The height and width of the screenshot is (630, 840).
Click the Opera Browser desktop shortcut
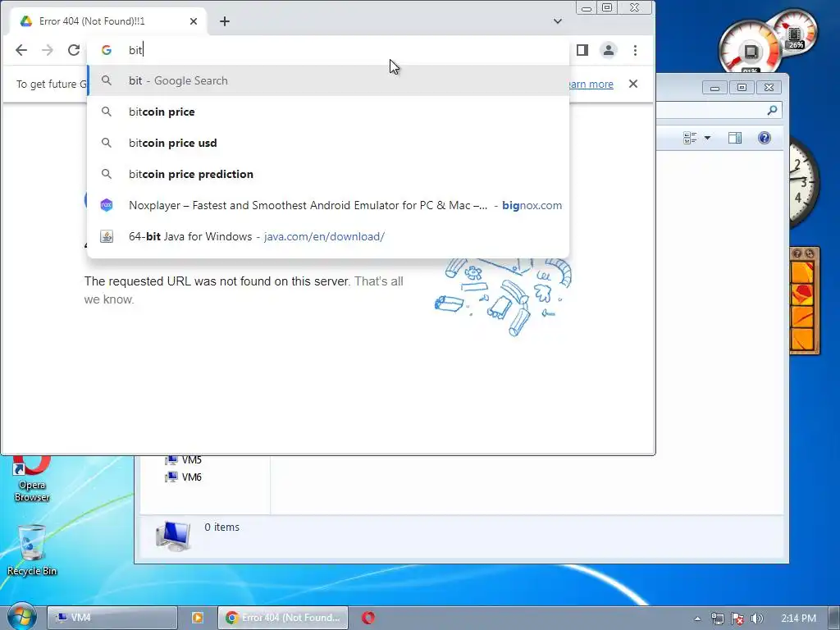pos(32,478)
